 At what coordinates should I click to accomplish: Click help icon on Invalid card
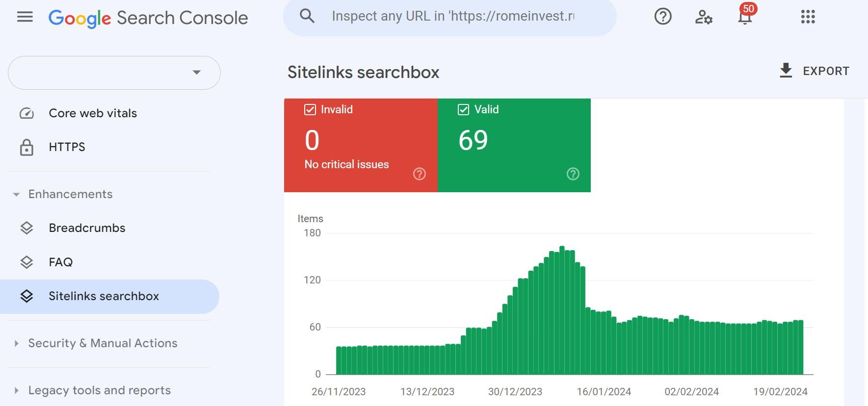(419, 174)
